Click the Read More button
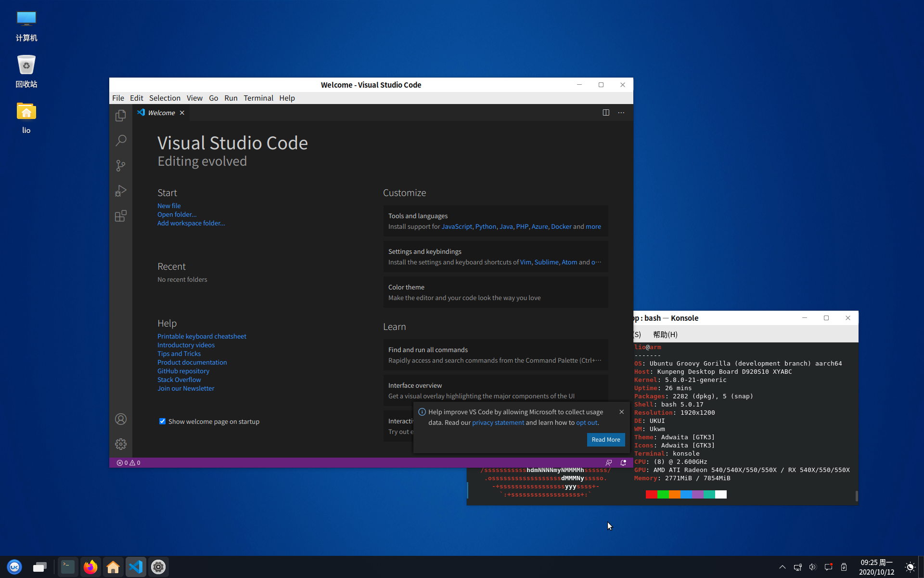The width and height of the screenshot is (924, 578). pyautogui.click(x=606, y=440)
